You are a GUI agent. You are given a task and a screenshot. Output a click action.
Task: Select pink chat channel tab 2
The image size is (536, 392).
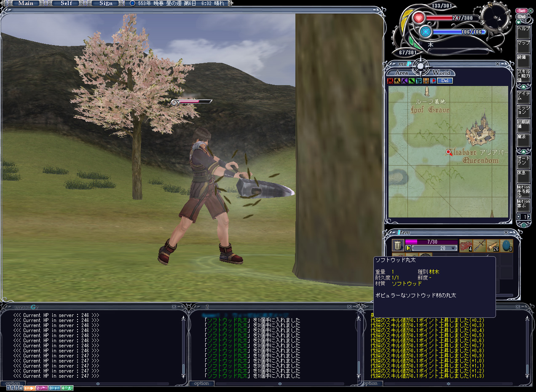[x=42, y=388]
